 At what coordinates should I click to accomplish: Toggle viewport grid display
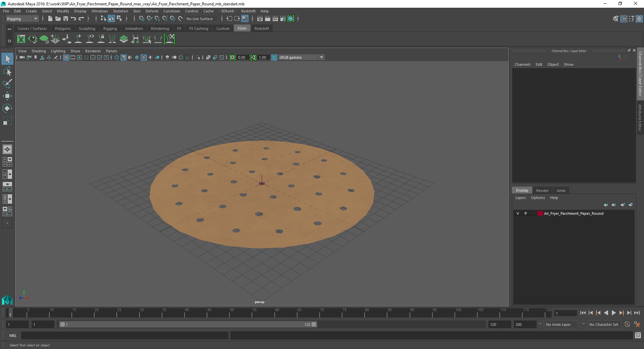pyautogui.click(x=66, y=57)
